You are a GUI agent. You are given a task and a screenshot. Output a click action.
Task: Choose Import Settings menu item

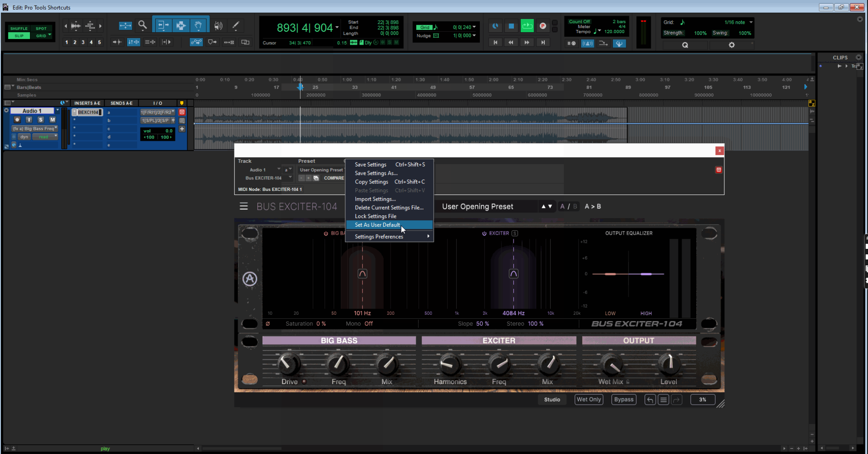click(x=390, y=199)
